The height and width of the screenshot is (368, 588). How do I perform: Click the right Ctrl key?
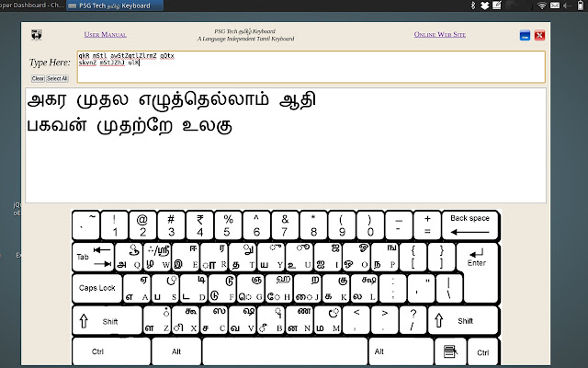point(483,351)
